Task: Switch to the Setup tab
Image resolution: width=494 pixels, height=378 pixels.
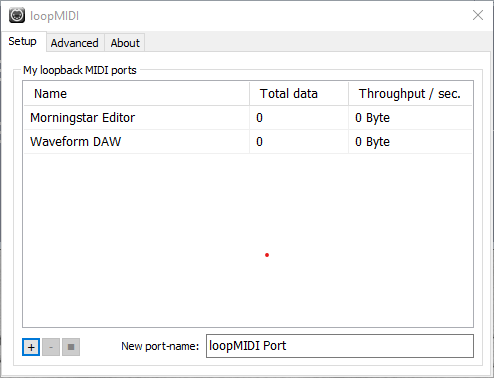Action: click(x=23, y=41)
